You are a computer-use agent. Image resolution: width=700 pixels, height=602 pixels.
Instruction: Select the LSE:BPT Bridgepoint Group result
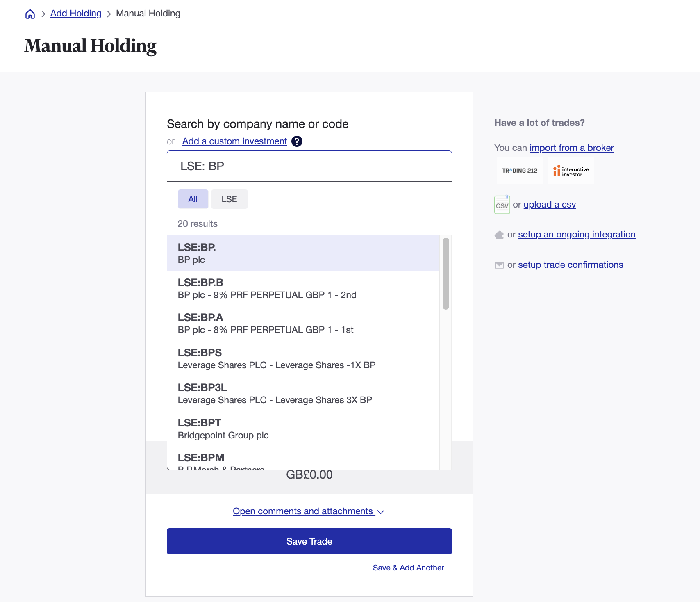[303, 428]
